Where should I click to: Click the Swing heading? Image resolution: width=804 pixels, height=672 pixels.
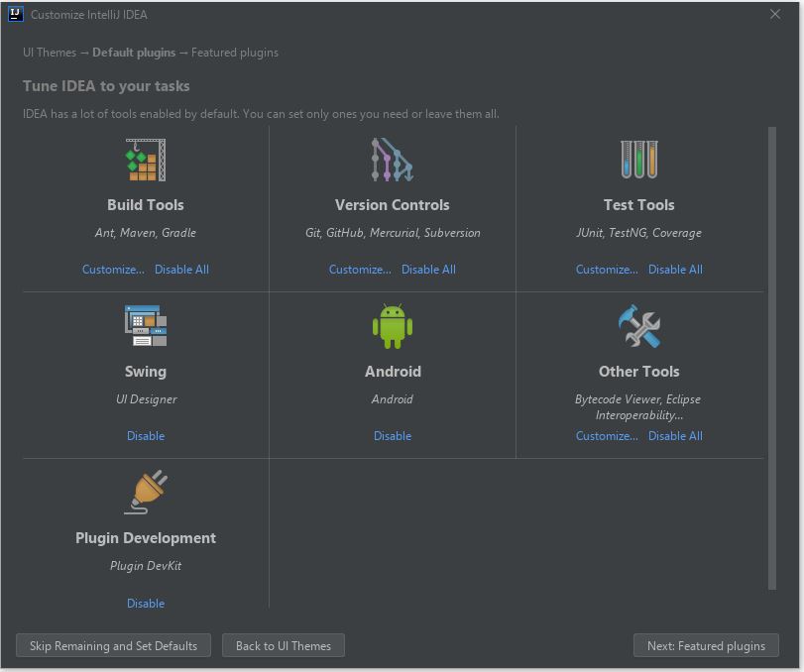pyautogui.click(x=146, y=372)
